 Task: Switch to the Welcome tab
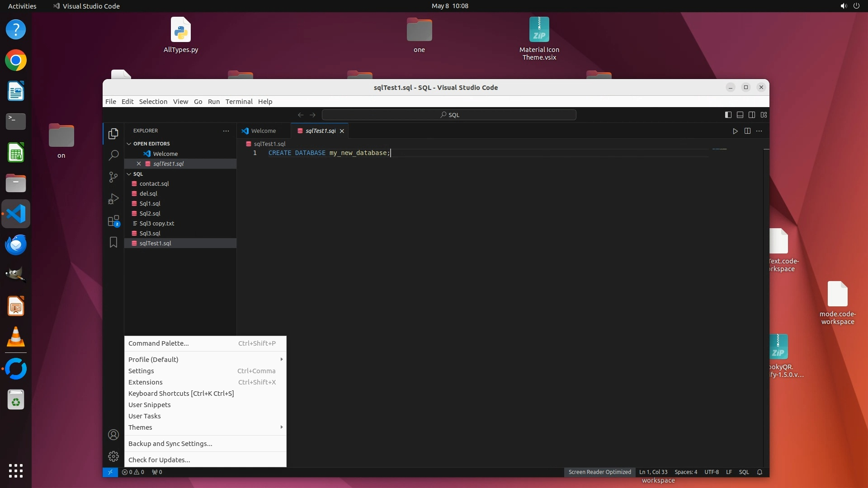pyautogui.click(x=263, y=131)
